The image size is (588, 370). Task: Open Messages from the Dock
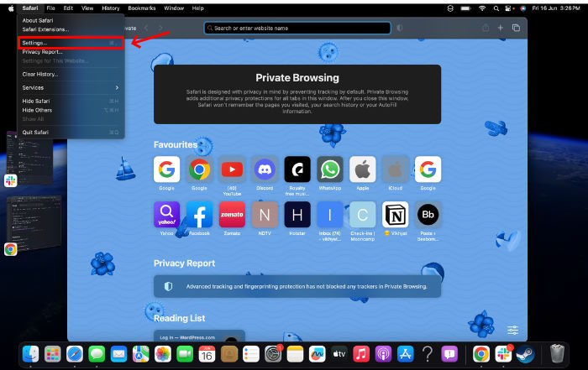pyautogui.click(x=97, y=353)
